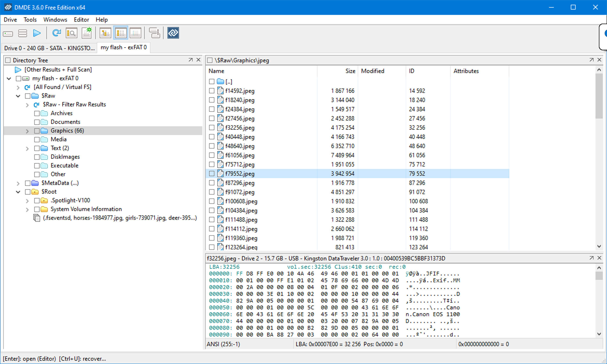Switch to Drive 0 - 240 GB SATA tab

[x=49, y=48]
